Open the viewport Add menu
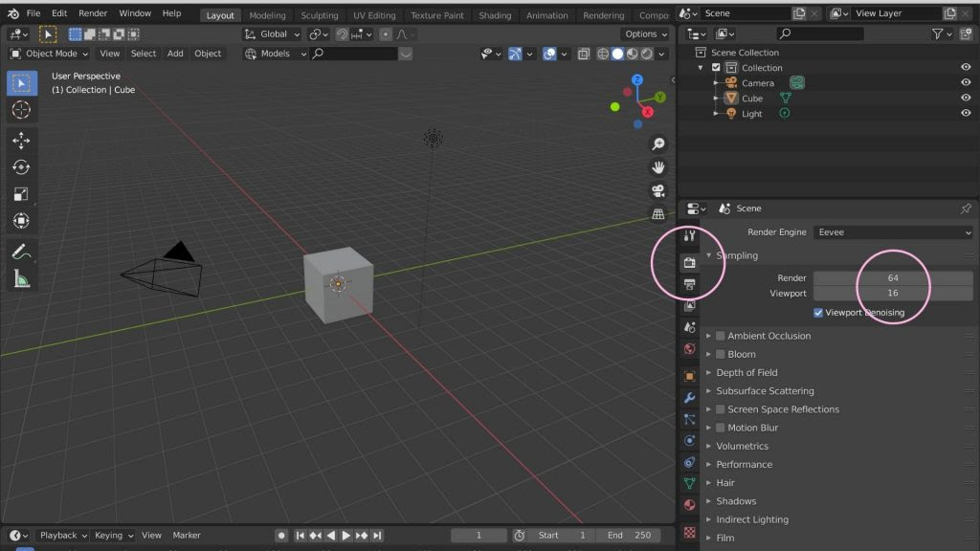 (175, 54)
